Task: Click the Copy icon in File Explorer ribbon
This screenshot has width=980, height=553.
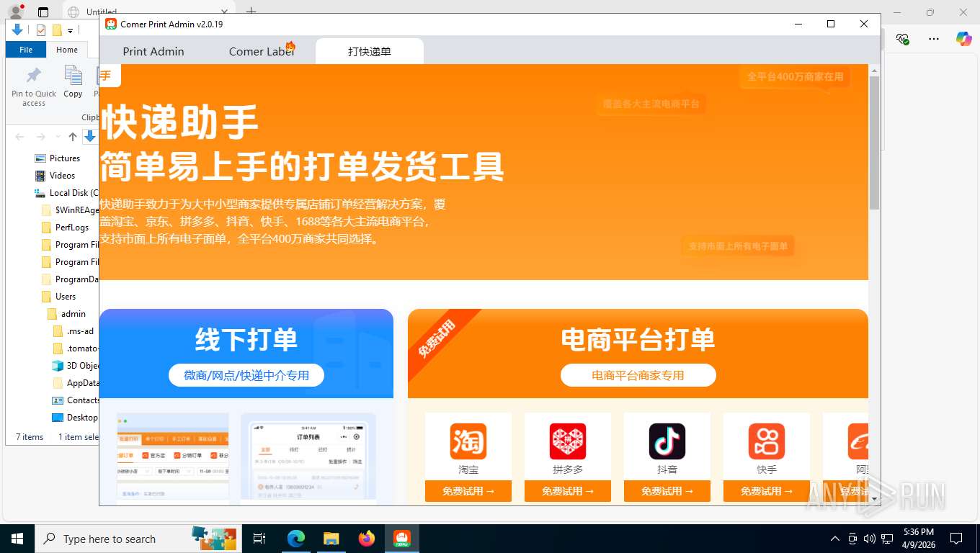Action: pos(73,81)
